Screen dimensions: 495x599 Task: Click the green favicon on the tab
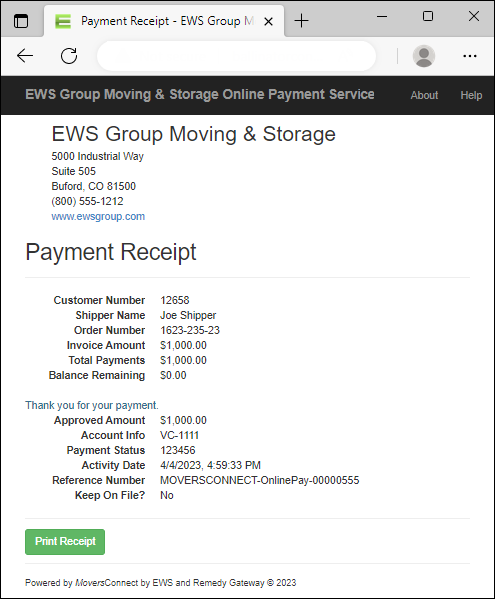[x=63, y=21]
